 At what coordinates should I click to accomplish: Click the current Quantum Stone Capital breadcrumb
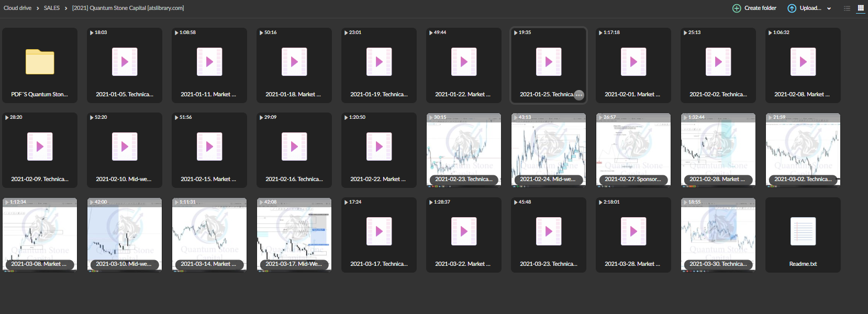[x=128, y=8]
